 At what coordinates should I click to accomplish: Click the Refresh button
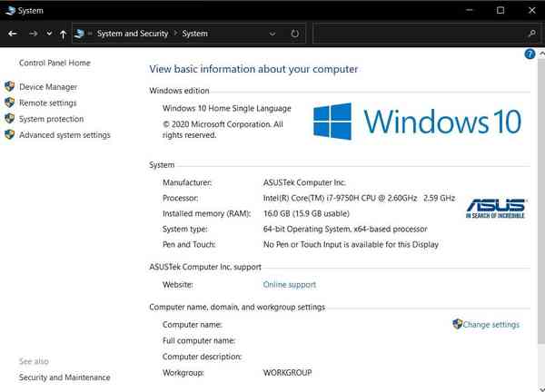tap(294, 34)
